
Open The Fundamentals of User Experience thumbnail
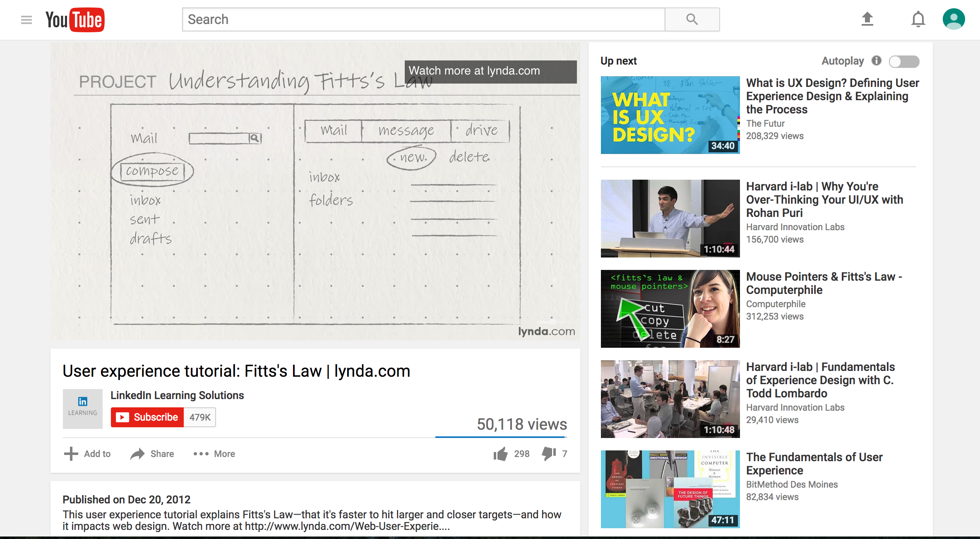(x=670, y=489)
